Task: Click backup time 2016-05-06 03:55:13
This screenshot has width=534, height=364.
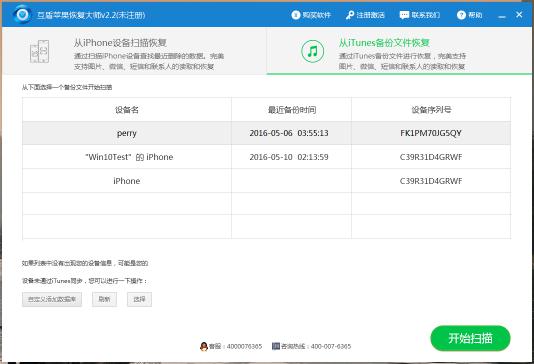Action: [x=289, y=133]
